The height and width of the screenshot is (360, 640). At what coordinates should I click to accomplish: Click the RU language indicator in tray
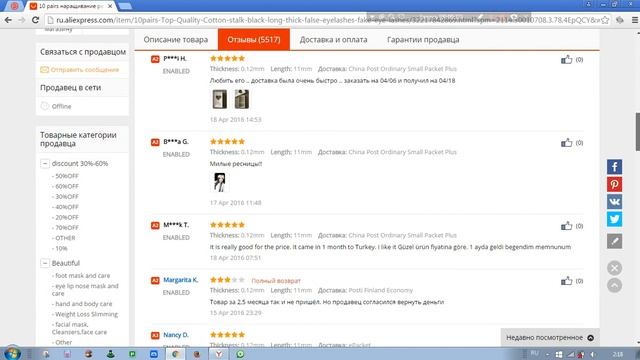pos(534,353)
